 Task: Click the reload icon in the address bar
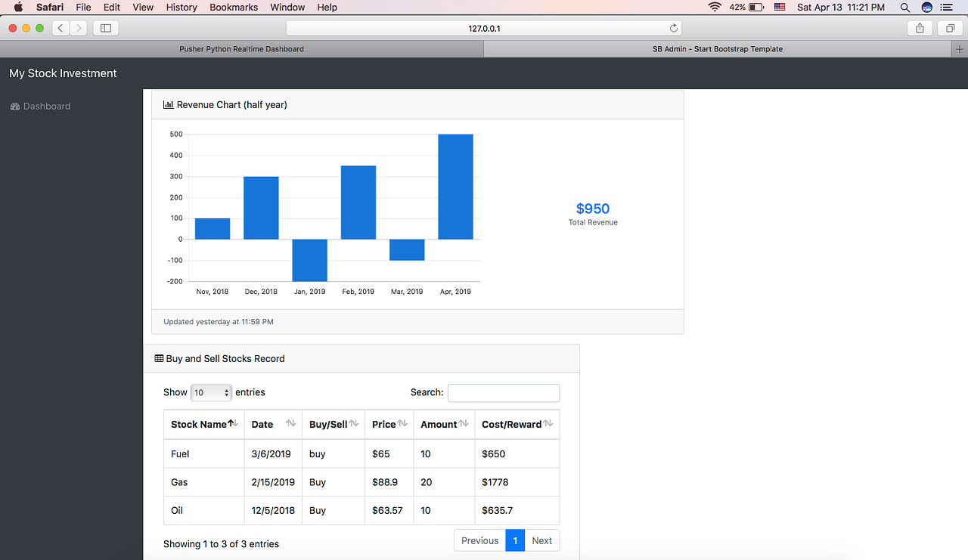click(x=673, y=28)
